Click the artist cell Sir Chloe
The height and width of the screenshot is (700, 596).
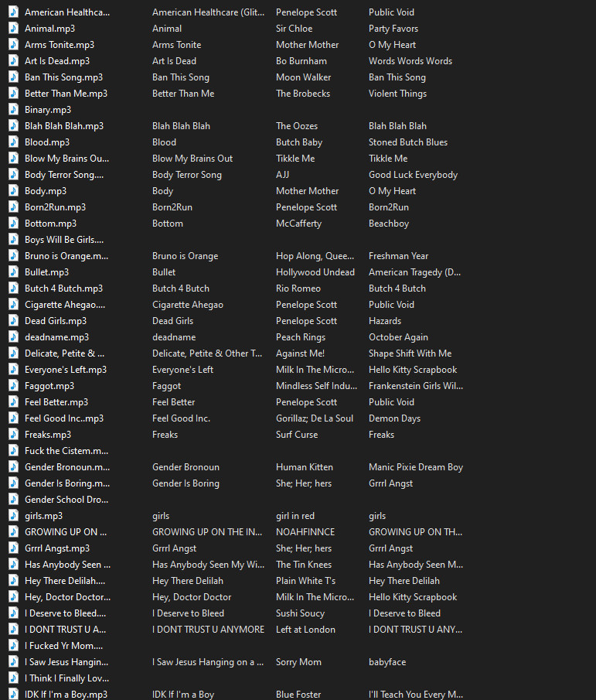point(294,28)
